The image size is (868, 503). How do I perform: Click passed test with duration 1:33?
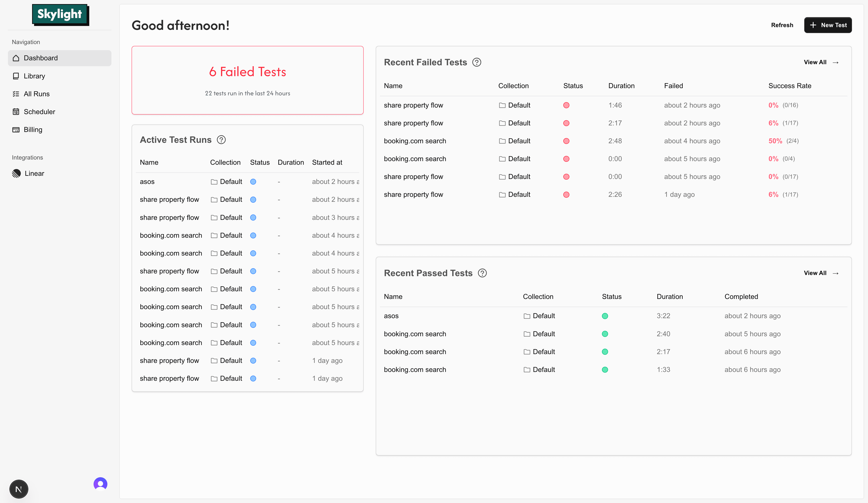point(613,370)
